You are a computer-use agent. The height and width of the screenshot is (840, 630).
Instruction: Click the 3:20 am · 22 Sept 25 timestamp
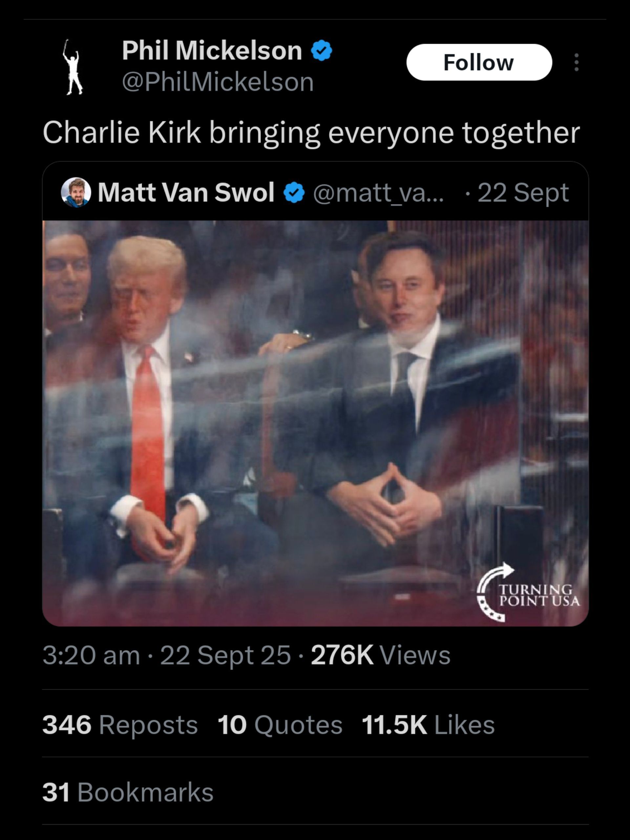(167, 656)
